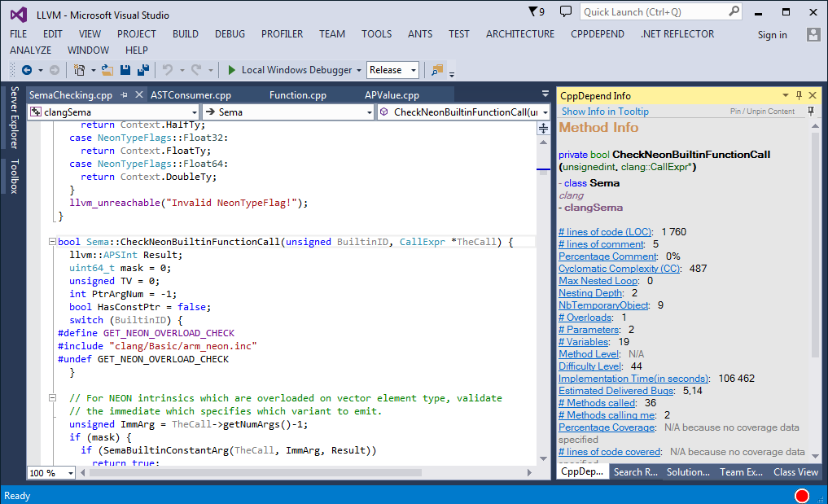828x504 pixels.
Task: Click the # Methods calling me link
Action: (607, 414)
